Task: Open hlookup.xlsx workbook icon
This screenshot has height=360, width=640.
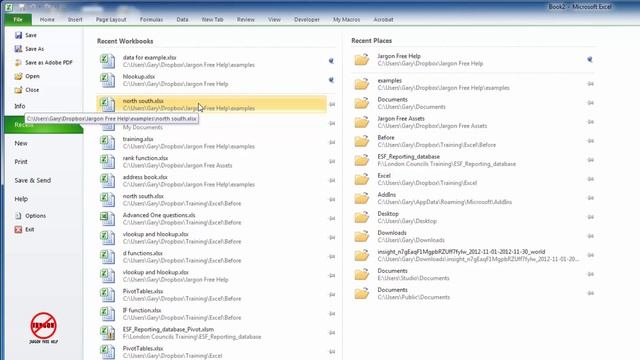Action: (108, 80)
